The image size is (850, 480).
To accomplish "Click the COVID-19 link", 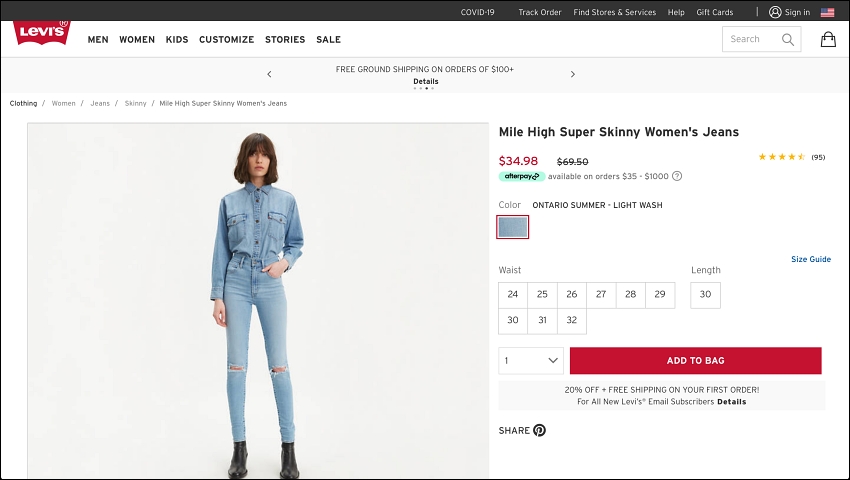I will [478, 12].
